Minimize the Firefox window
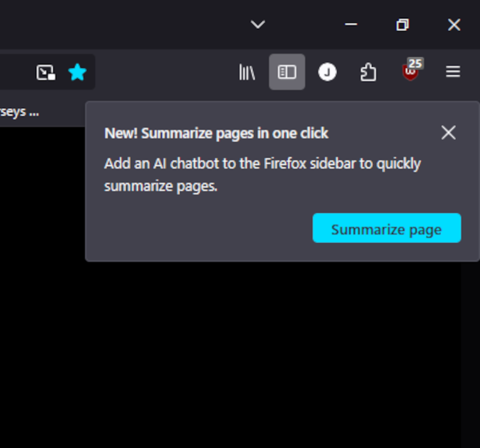This screenshot has width=480, height=448. pos(351,24)
